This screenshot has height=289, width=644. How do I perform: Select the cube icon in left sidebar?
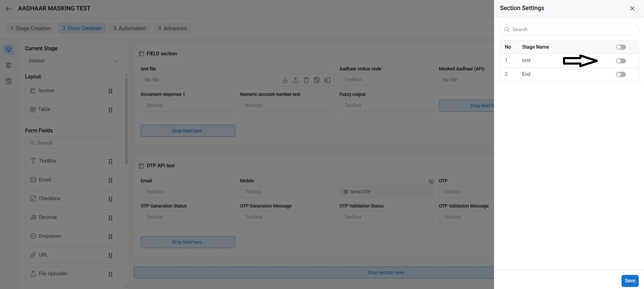9,49
